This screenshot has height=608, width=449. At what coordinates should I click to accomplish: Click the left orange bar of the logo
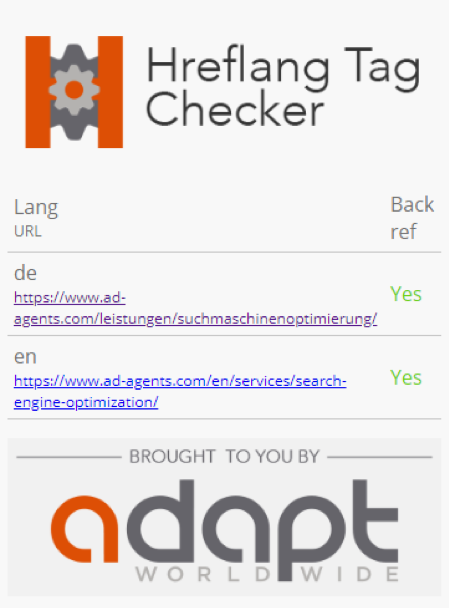[x=38, y=92]
